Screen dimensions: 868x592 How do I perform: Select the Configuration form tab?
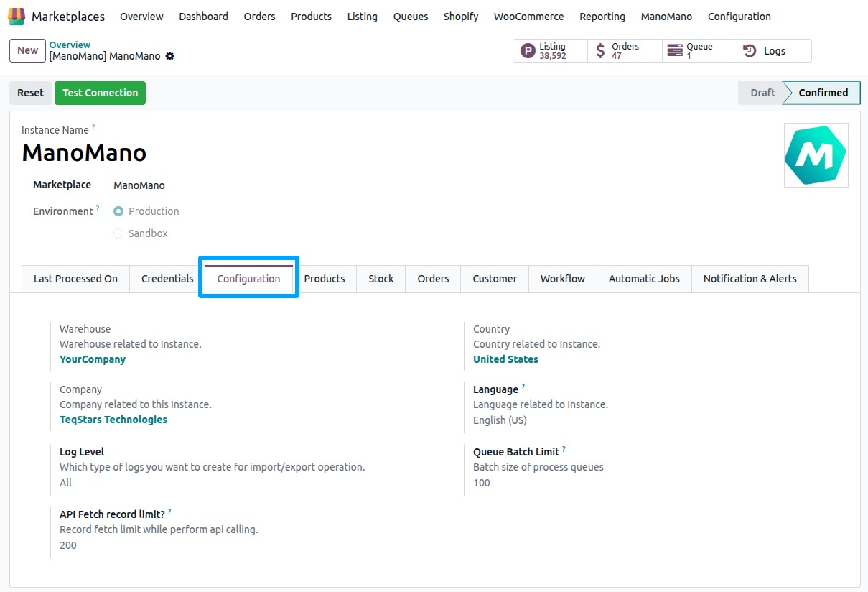249,279
